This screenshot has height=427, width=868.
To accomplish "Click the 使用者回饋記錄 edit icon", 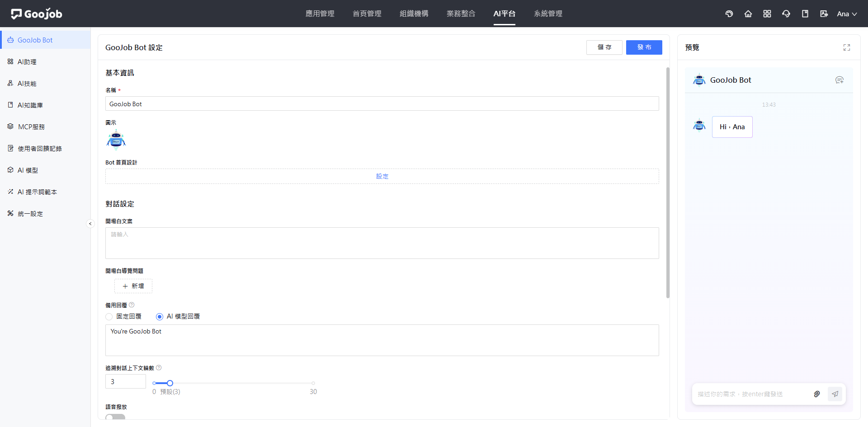I will coord(10,148).
